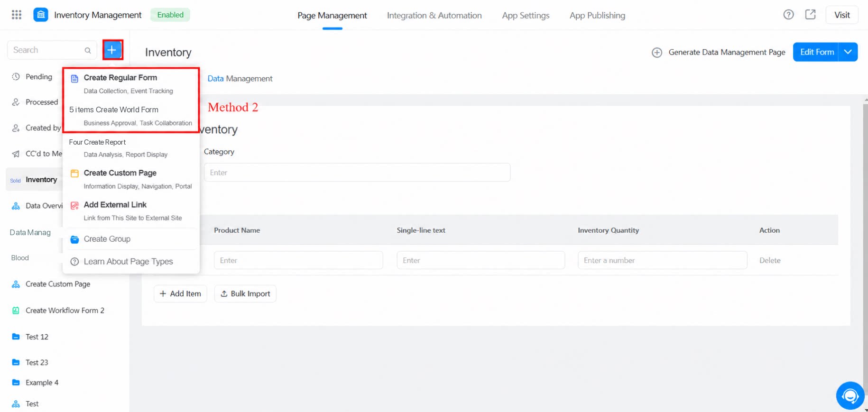Click the open-in-new-window icon
Viewport: 868px width, 412px height.
[x=811, y=15]
